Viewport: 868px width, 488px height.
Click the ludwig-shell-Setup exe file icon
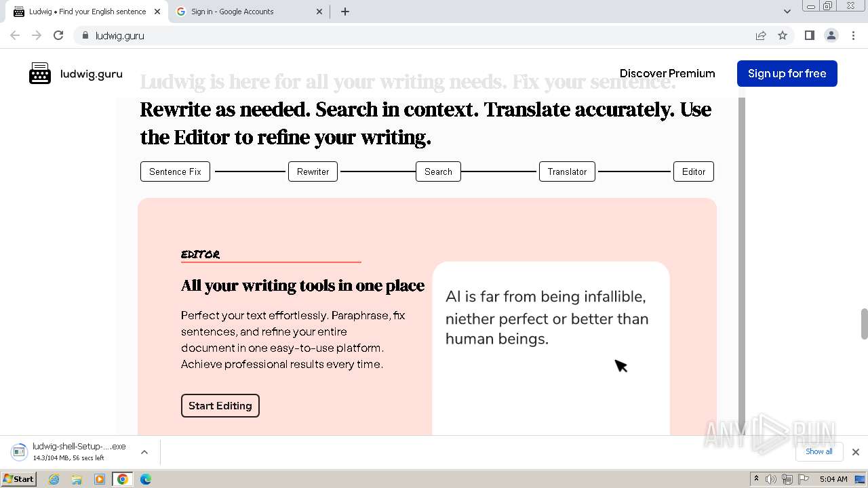[x=20, y=451]
